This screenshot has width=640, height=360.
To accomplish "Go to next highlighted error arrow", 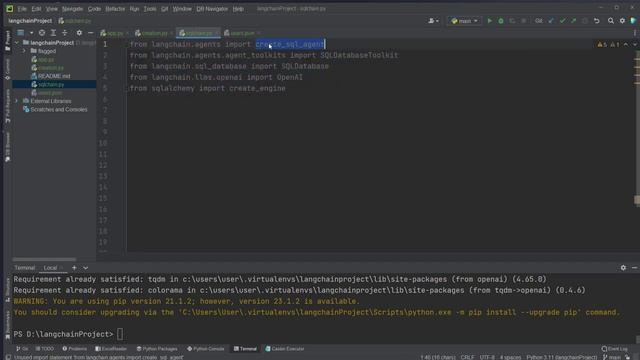I will coord(635,44).
